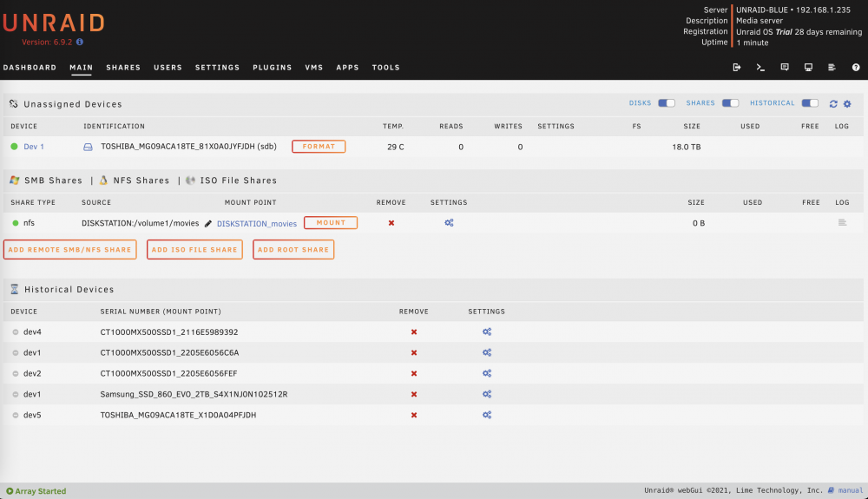The width and height of the screenshot is (868, 499).
Task: Open the manual link in footer
Action: point(851,490)
